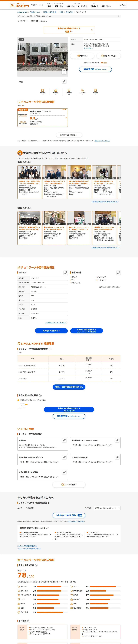The width and height of the screenshot is (138, 644).
Task: Open the ログイン button
Action: tap(123, 5)
